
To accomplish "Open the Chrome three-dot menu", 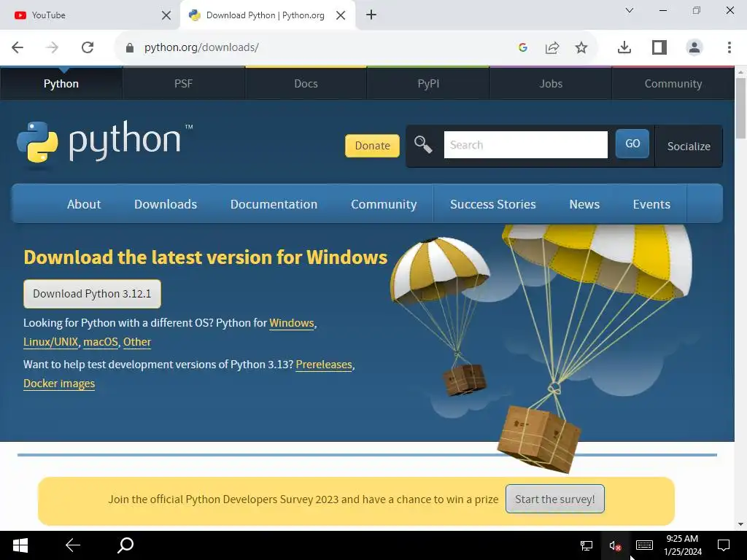I will coord(729,47).
